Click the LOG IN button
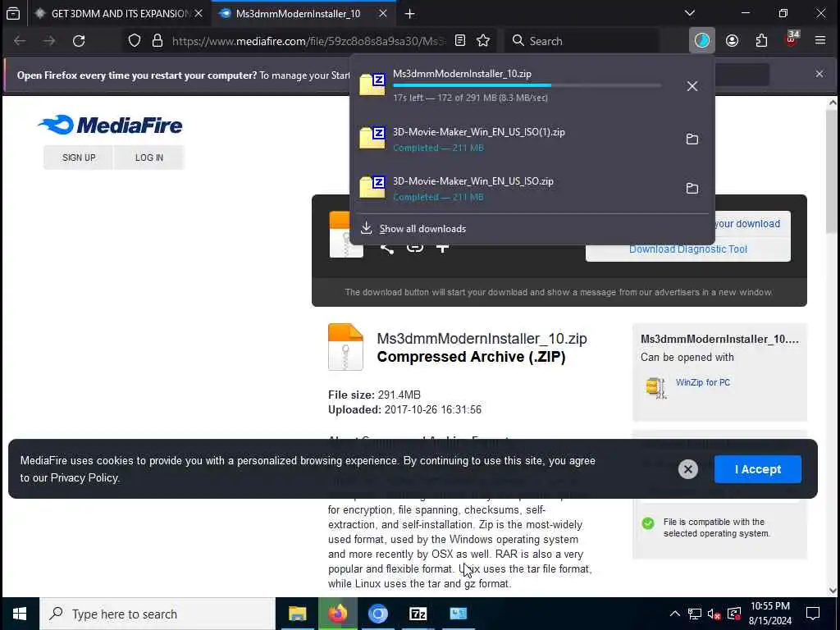This screenshot has height=630, width=840. [x=149, y=157]
